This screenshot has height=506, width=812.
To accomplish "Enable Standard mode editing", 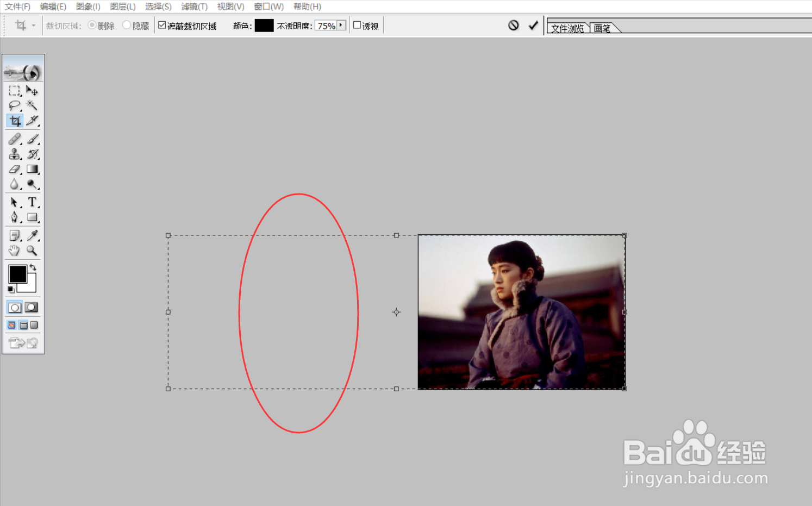I will pos(15,308).
